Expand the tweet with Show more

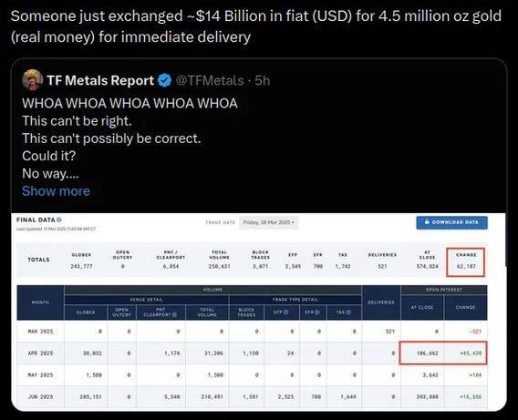(x=56, y=191)
